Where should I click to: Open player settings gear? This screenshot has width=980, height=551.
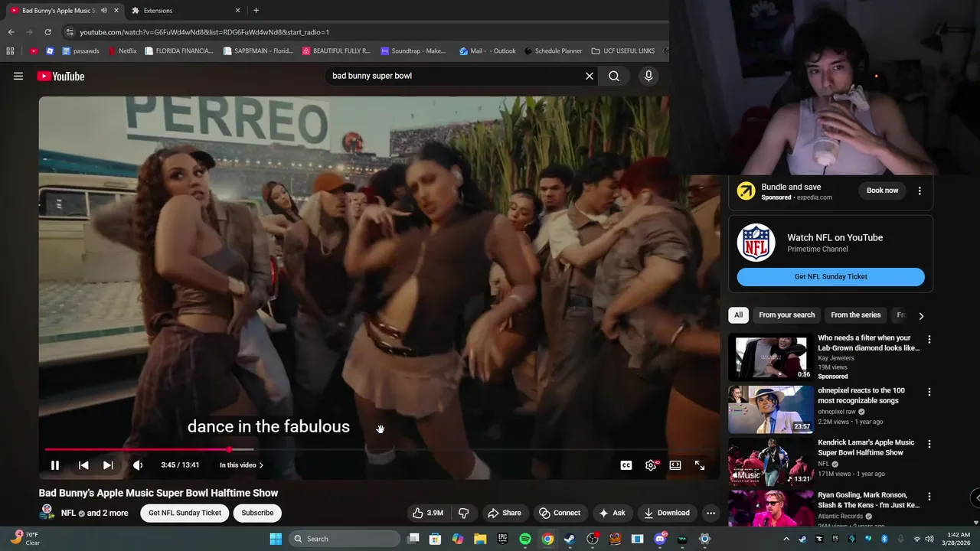tap(651, 465)
